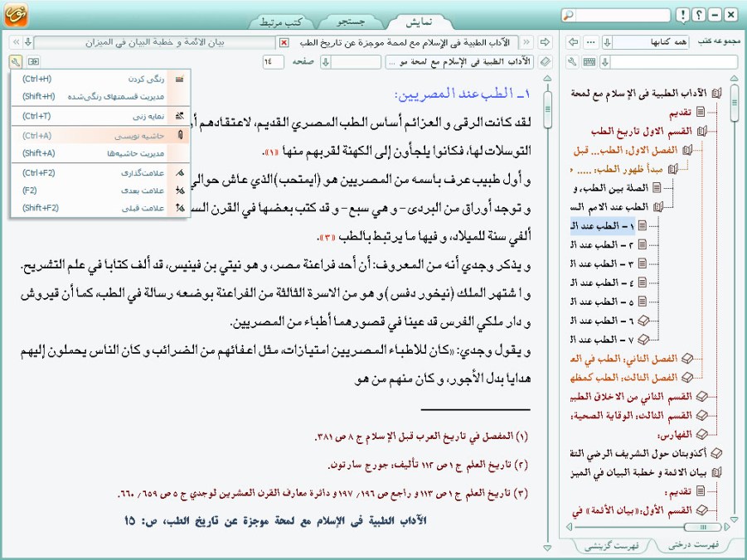This screenshot has width=747, height=560.
Task: Click the tree panel horizontal scrollbar thumb
Action: click(x=702, y=527)
